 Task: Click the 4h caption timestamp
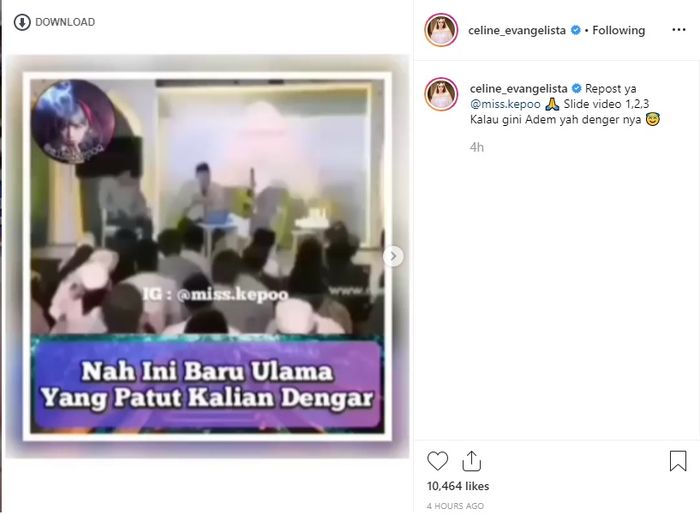point(477,147)
